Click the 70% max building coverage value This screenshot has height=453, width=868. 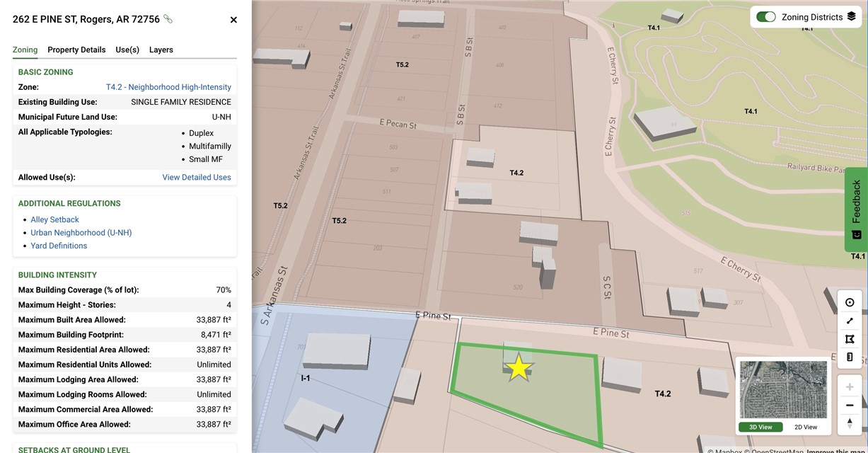[x=224, y=290]
